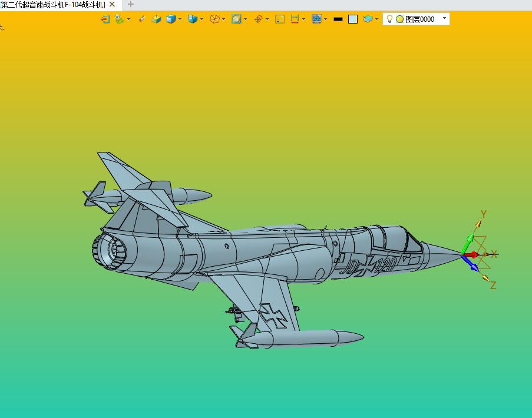This screenshot has height=418, width=532.
Task: Select the brush/clear tool icon
Action: click(x=142, y=19)
